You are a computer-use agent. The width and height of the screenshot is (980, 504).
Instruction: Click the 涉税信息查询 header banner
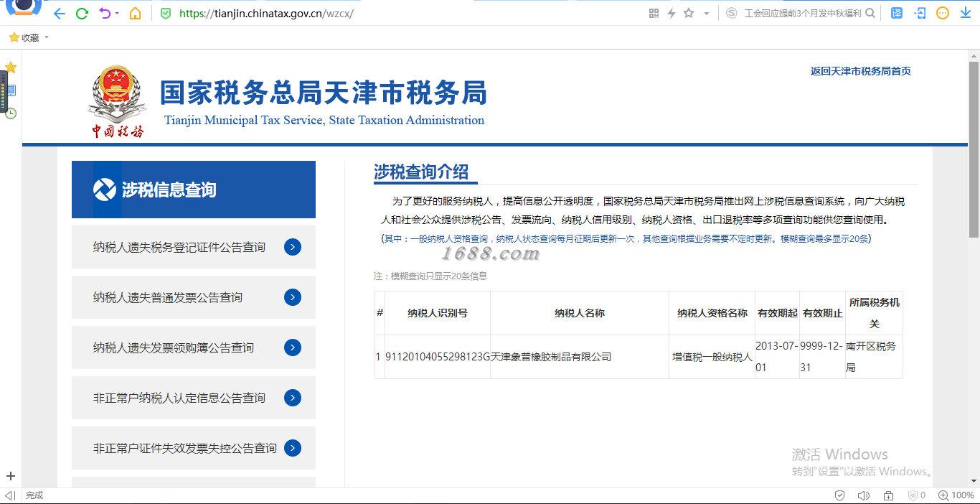(x=194, y=190)
